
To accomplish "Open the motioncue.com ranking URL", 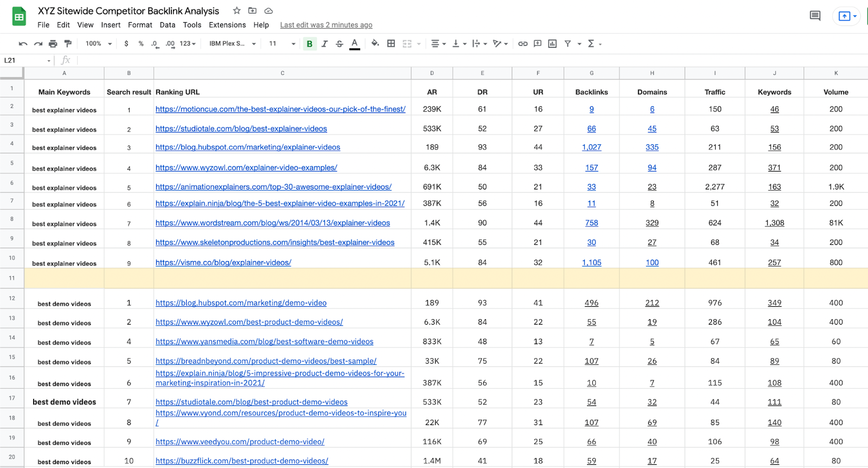I will click(280, 109).
